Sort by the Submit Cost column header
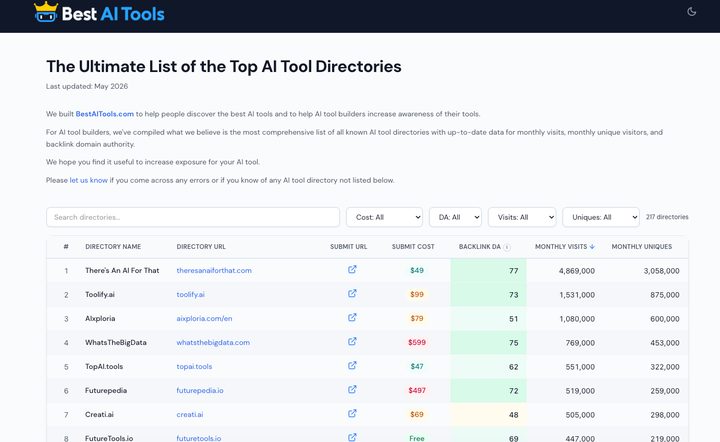Viewport: 720px width, 442px height. [413, 246]
